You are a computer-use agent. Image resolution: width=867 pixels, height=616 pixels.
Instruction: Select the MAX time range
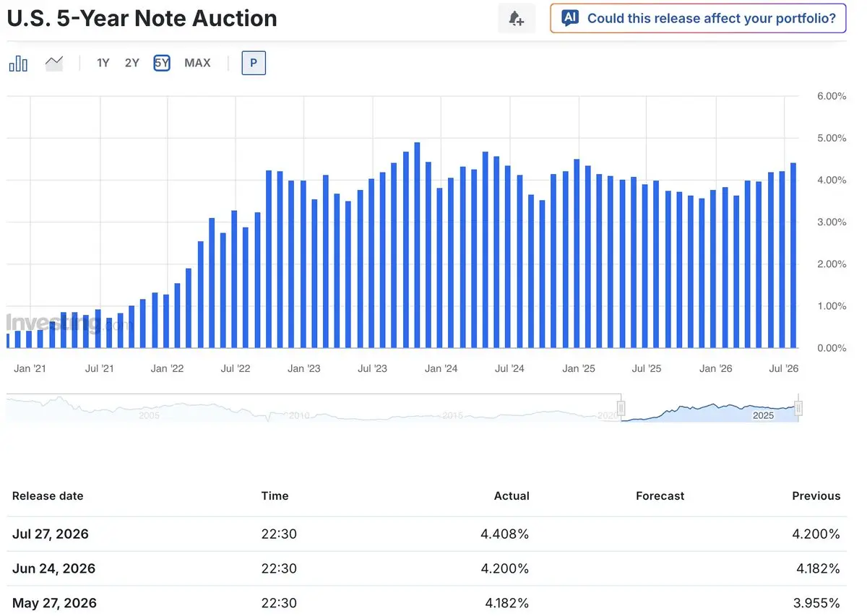197,63
